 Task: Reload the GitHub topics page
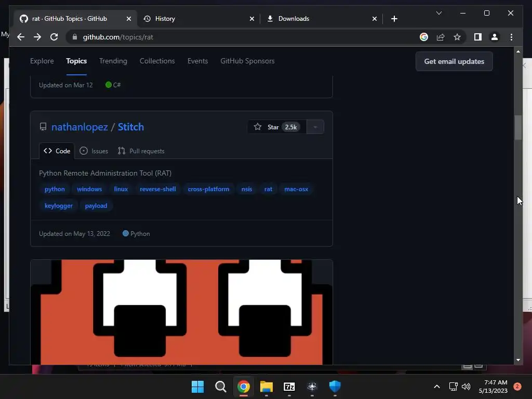[x=54, y=37]
